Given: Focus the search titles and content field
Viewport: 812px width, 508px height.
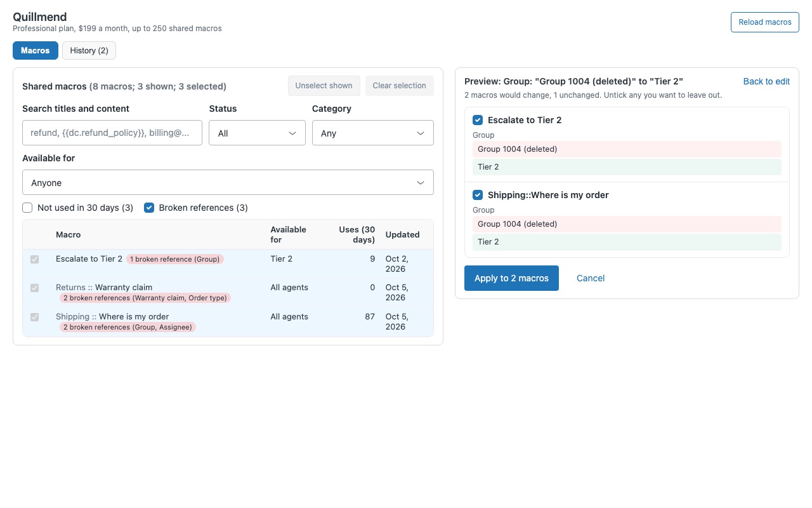Looking at the screenshot, I should tap(112, 133).
